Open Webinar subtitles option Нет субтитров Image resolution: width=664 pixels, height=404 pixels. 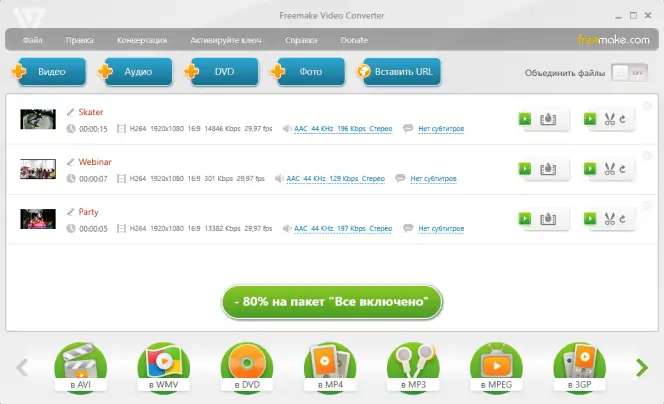point(434,179)
